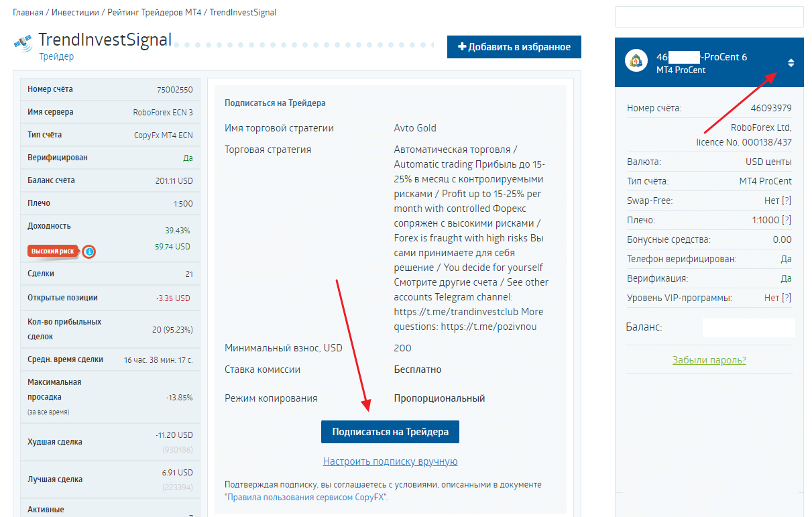The image size is (812, 517).
Task: Click the 39.43% profitability value
Action: 178,231
